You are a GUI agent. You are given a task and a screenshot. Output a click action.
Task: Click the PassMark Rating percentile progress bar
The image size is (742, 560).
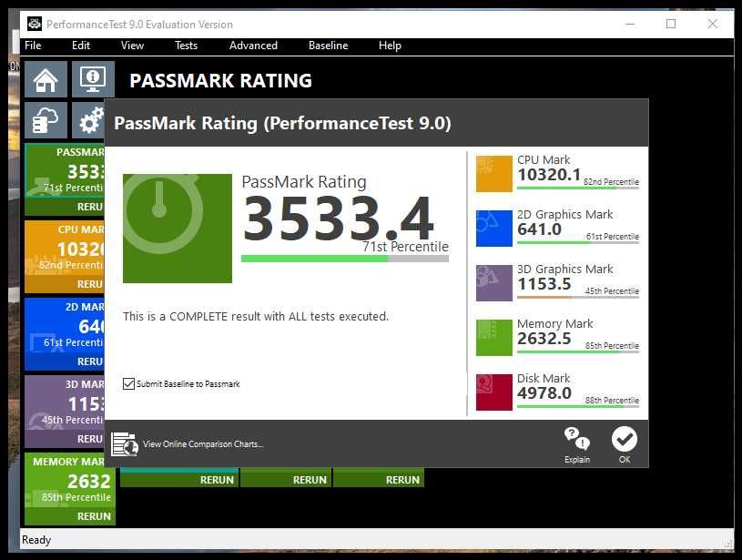pos(345,259)
